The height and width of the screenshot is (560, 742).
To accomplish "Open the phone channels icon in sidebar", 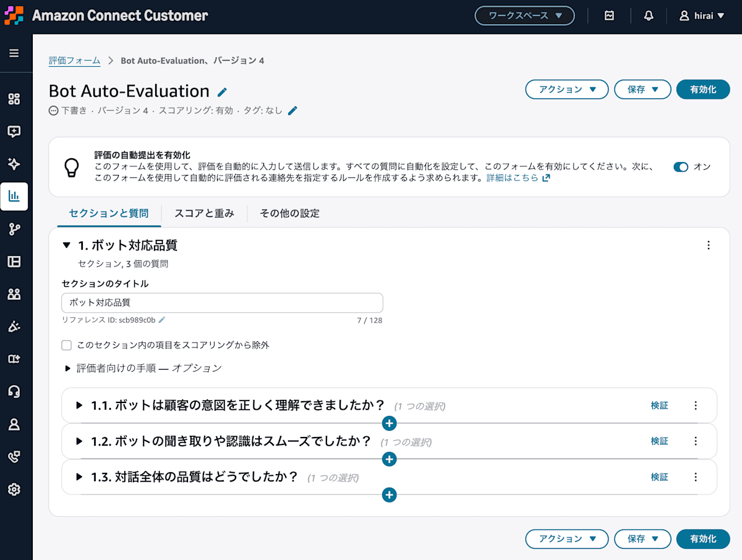I will (14, 457).
